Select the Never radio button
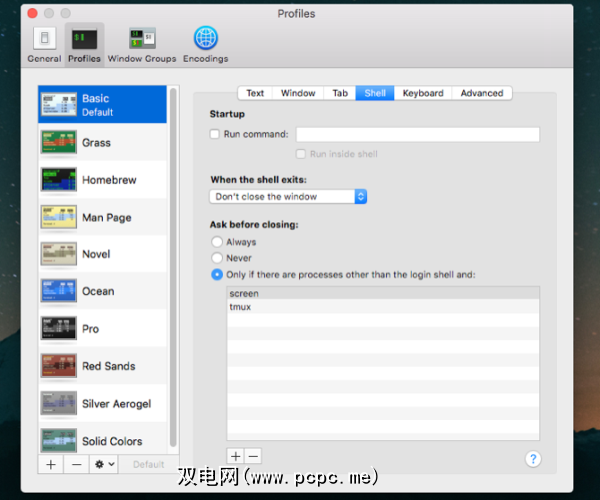This screenshot has height=500, width=600. tap(216, 258)
